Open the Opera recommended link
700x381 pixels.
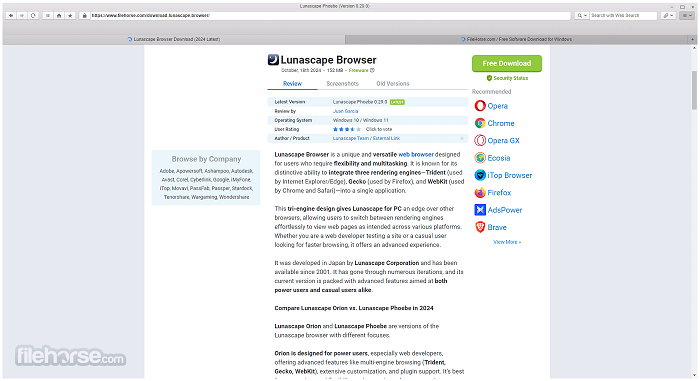click(x=497, y=106)
